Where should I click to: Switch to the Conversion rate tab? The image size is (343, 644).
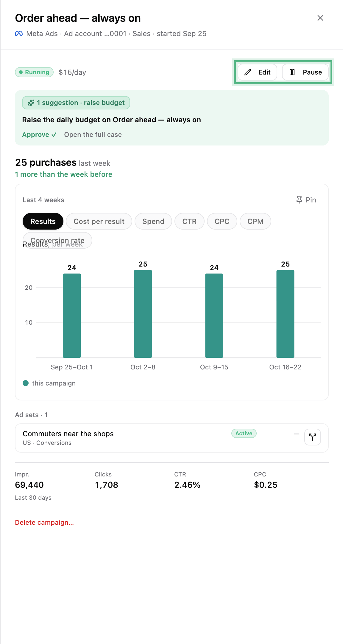(57, 240)
